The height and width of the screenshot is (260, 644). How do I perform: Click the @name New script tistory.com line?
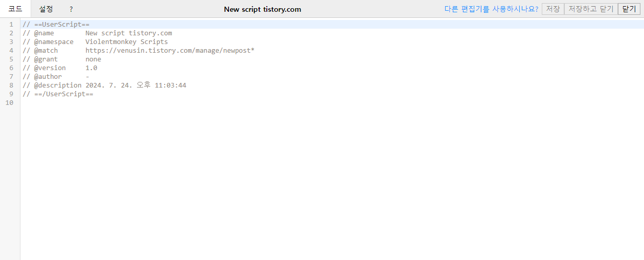pyautogui.click(x=97, y=33)
